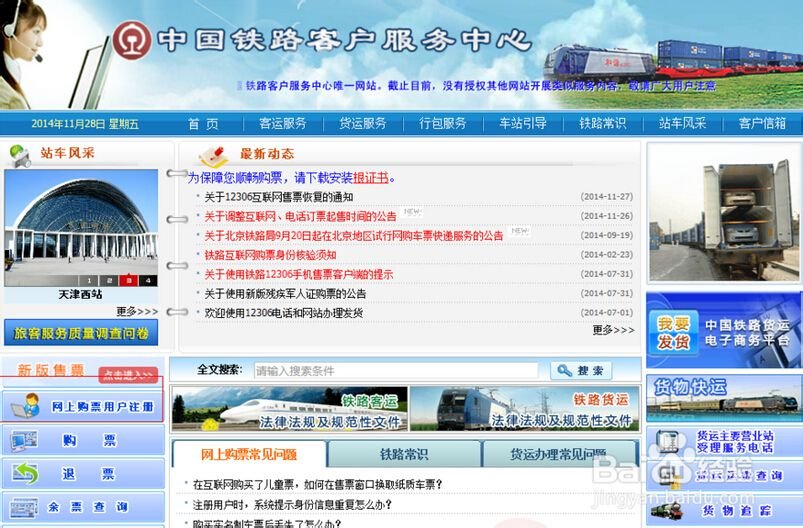
Task: Open 关于12306互联网售票恢复的通知
Action: 279,197
